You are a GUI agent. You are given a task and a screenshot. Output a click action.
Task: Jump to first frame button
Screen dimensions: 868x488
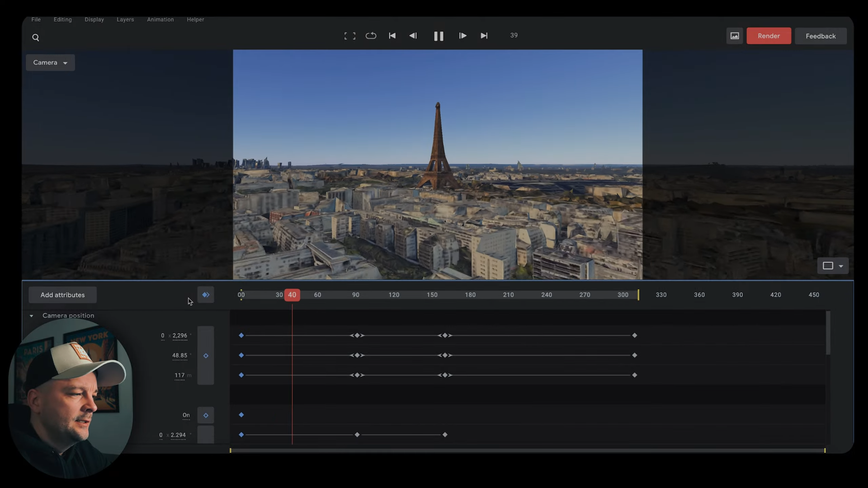[392, 36]
